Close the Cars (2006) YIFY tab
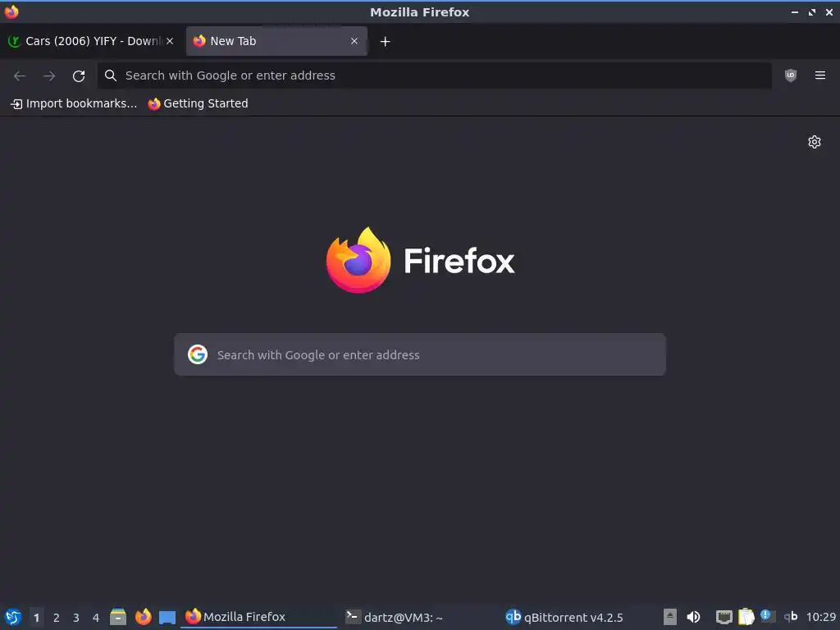The height and width of the screenshot is (630, 840). coord(170,41)
